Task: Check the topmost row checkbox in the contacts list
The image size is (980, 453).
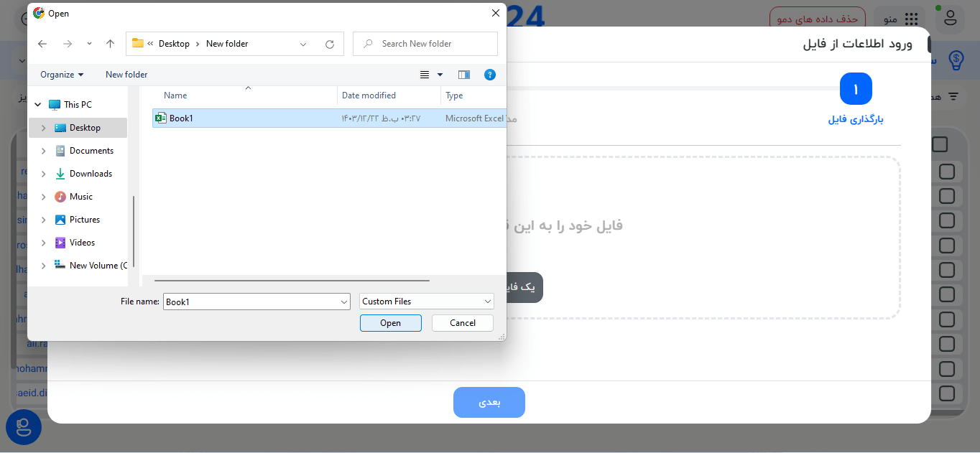Action: click(x=940, y=144)
